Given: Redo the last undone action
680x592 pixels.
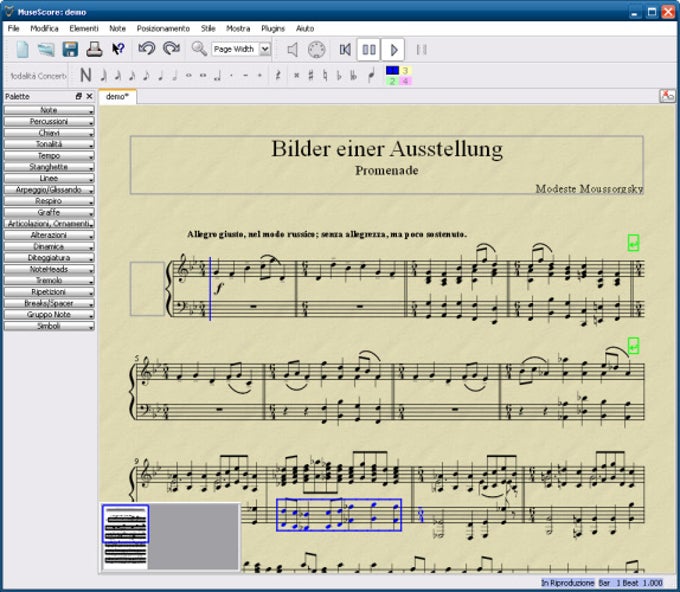Looking at the screenshot, I should (x=171, y=49).
